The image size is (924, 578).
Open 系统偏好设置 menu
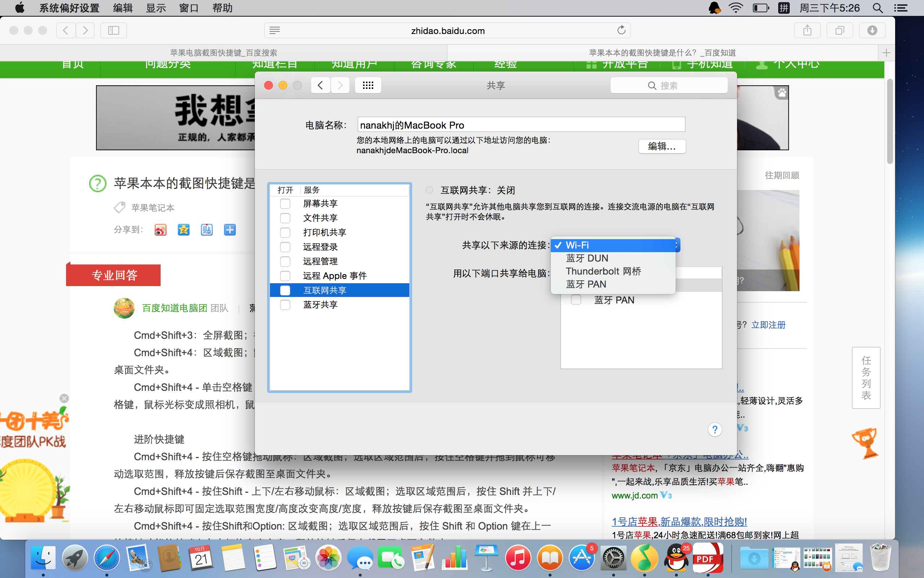point(69,8)
